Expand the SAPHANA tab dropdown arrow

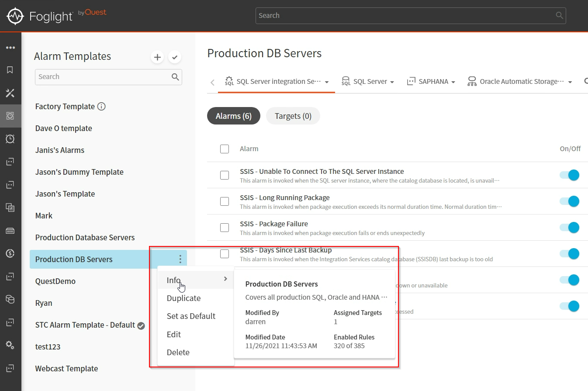pyautogui.click(x=453, y=82)
